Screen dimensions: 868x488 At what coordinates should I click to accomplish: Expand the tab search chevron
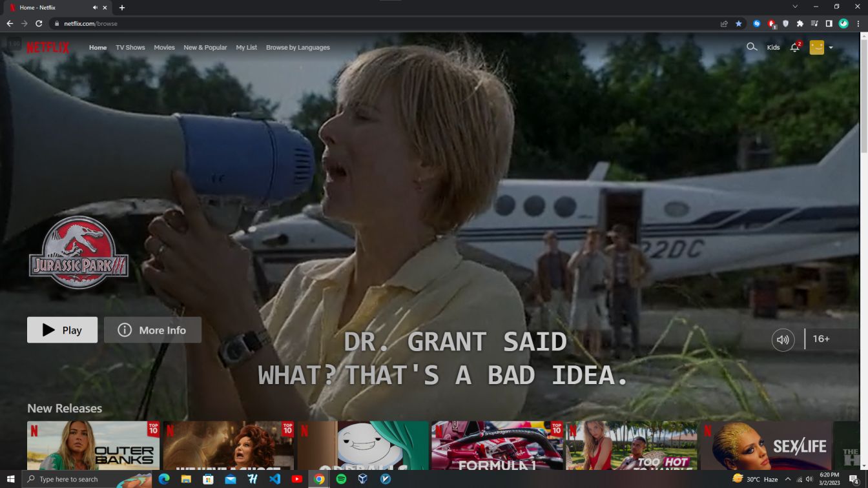(x=795, y=6)
